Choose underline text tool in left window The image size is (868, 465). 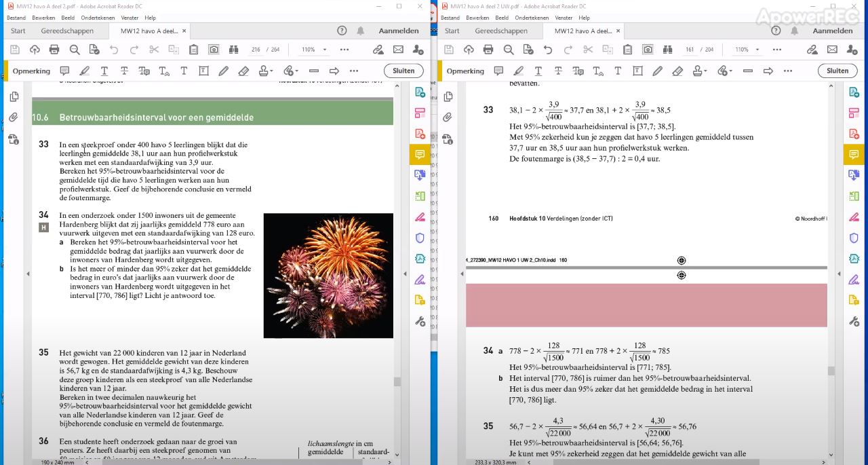[x=104, y=71]
